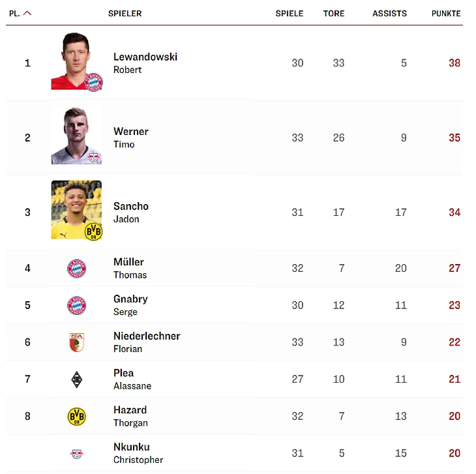Open Lewandowski Robert player profile
This screenshot has height=474, width=476.
(145, 63)
